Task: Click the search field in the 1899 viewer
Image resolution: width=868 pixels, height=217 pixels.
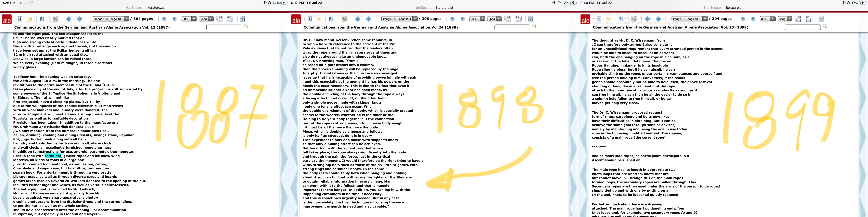Action: (803, 27)
